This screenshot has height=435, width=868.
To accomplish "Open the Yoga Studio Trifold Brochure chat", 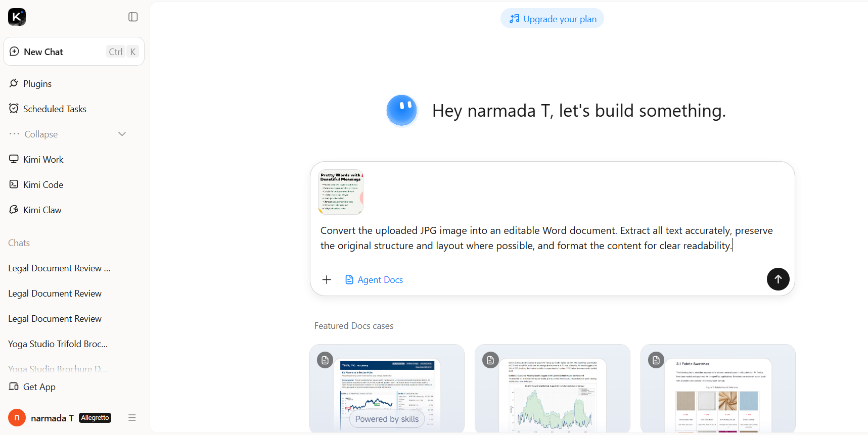I will click(x=58, y=344).
